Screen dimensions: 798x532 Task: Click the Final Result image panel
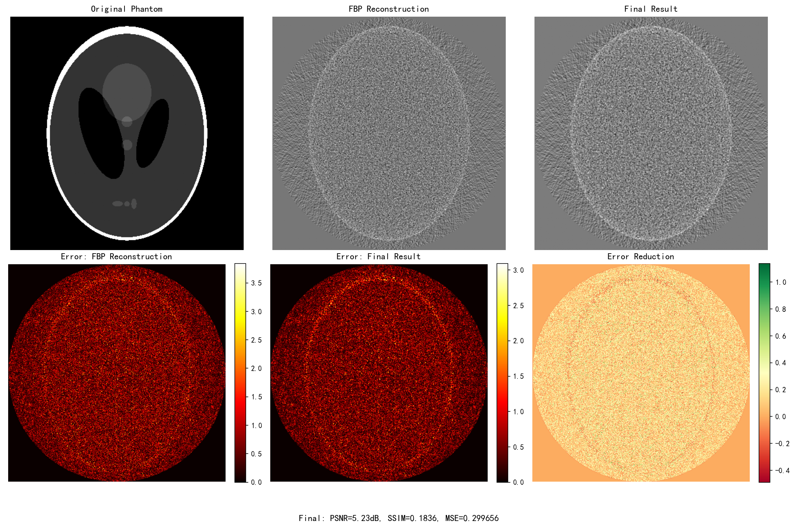[x=651, y=133]
